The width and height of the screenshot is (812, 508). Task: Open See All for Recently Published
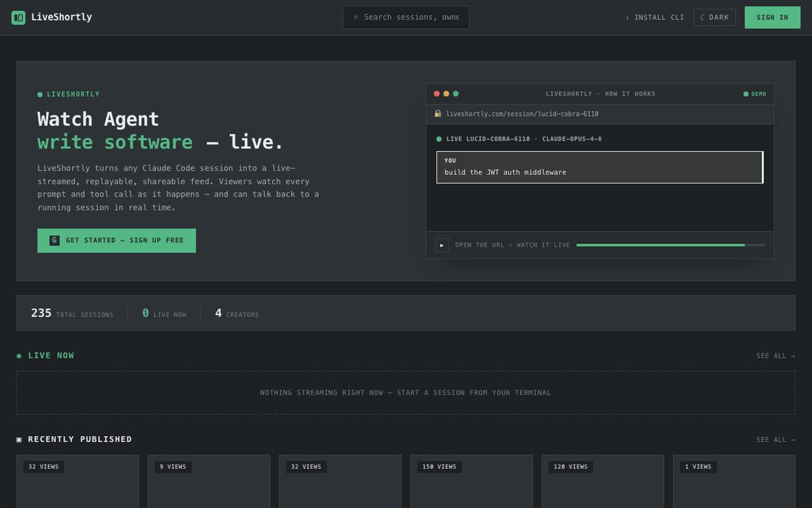pyautogui.click(x=775, y=439)
